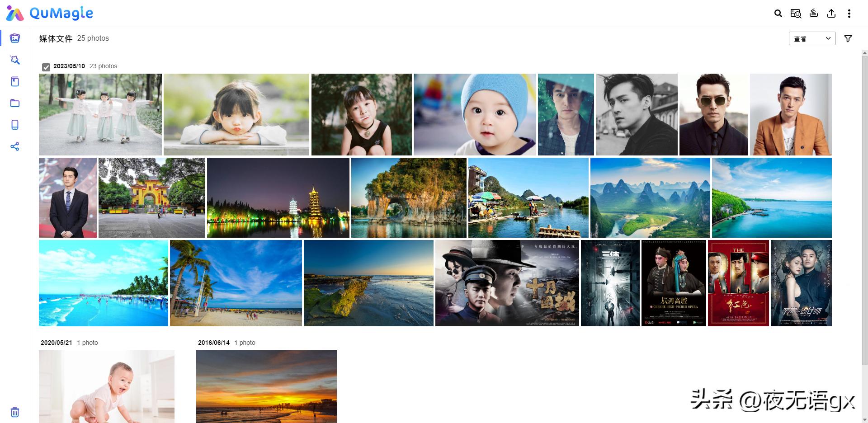Click the scrollbar up arrow

(865, 53)
